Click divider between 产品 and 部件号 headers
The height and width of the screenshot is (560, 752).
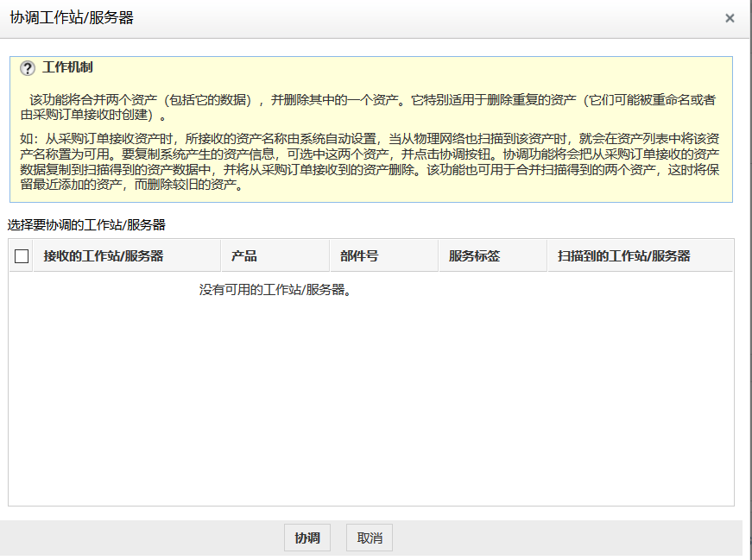pyautogui.click(x=329, y=256)
